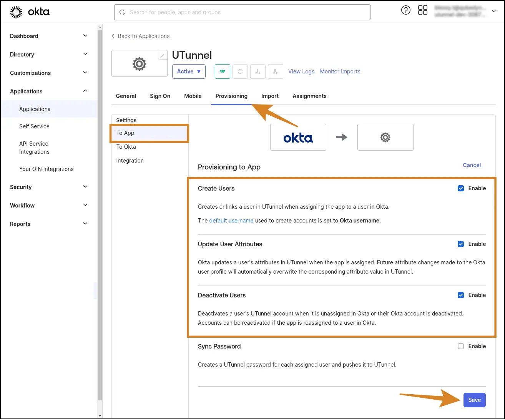Open the apps grid icon
This screenshot has width=505, height=420.
(423, 10)
